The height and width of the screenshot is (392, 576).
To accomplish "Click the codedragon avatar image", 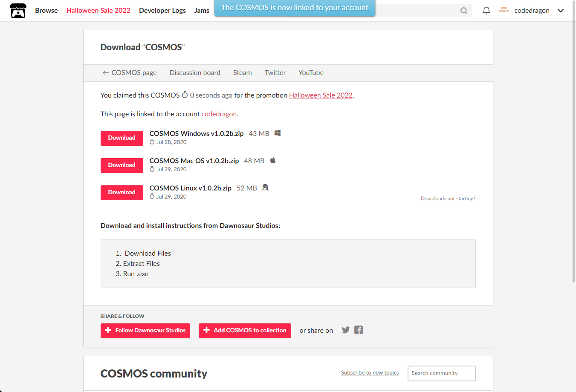I will (504, 10).
